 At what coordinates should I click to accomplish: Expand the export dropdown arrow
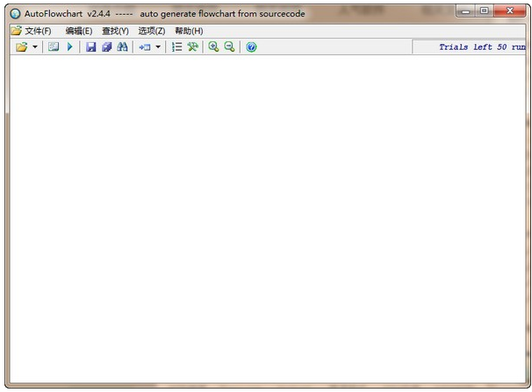click(x=158, y=47)
